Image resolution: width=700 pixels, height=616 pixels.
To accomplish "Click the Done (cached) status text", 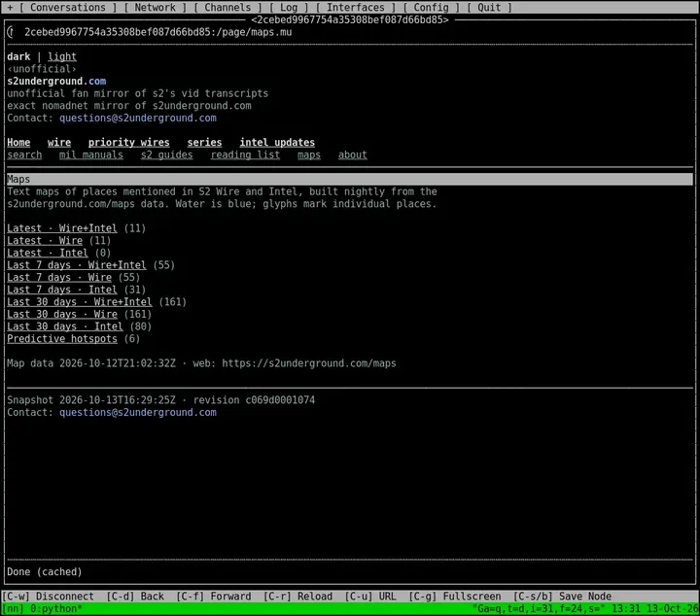I will pos(45,572).
